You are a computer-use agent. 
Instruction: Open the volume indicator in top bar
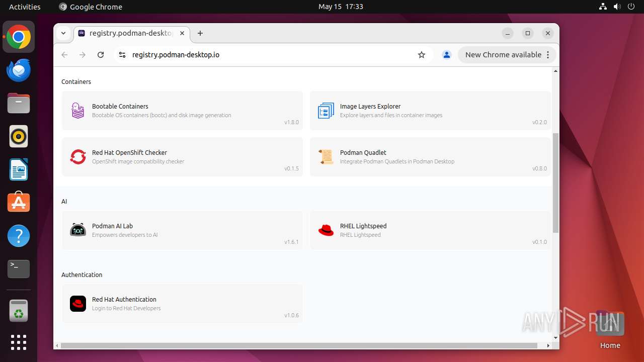point(617,7)
